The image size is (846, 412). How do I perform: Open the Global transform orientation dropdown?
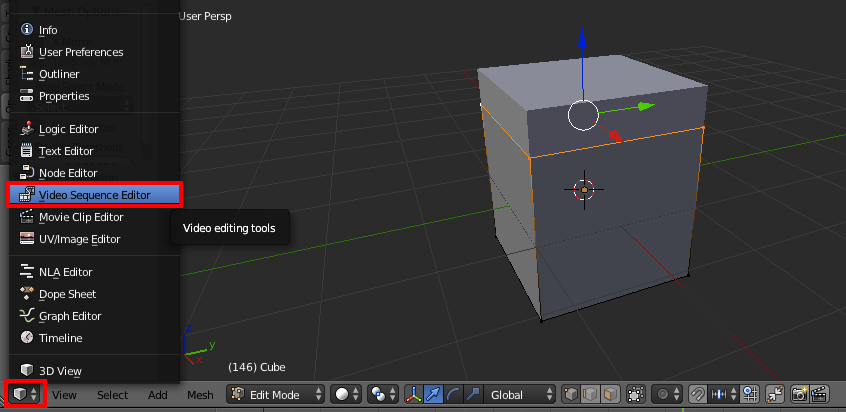click(x=520, y=395)
